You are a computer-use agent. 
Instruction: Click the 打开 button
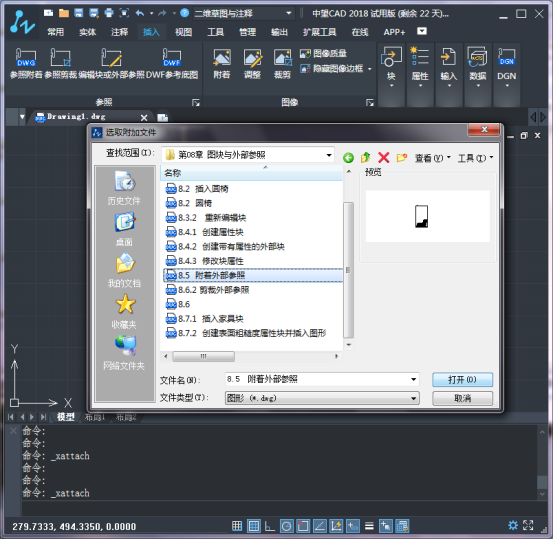(x=462, y=380)
